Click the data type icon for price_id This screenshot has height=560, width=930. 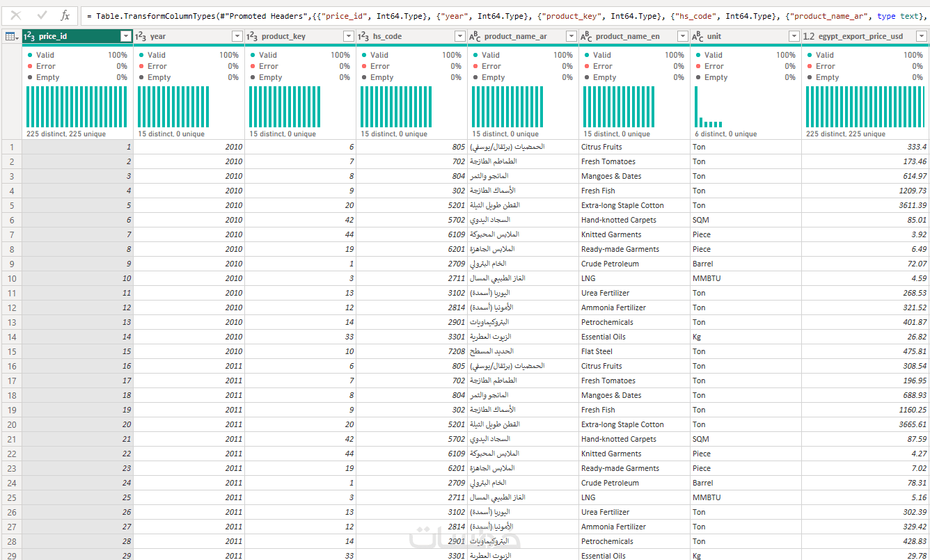tap(29, 36)
